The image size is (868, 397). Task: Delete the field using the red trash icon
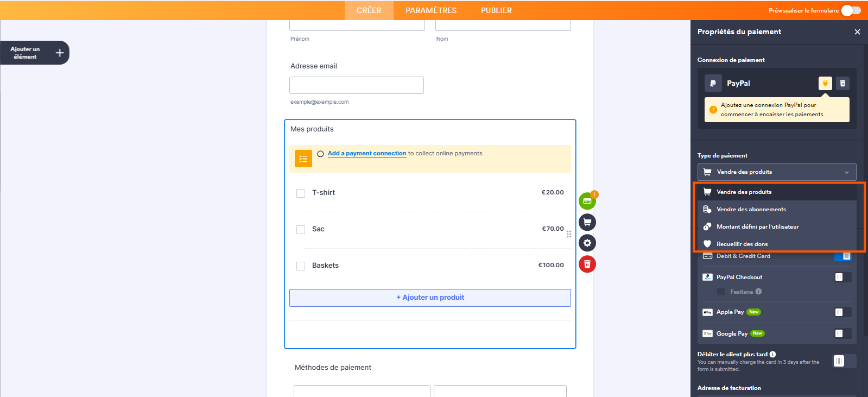(x=587, y=264)
